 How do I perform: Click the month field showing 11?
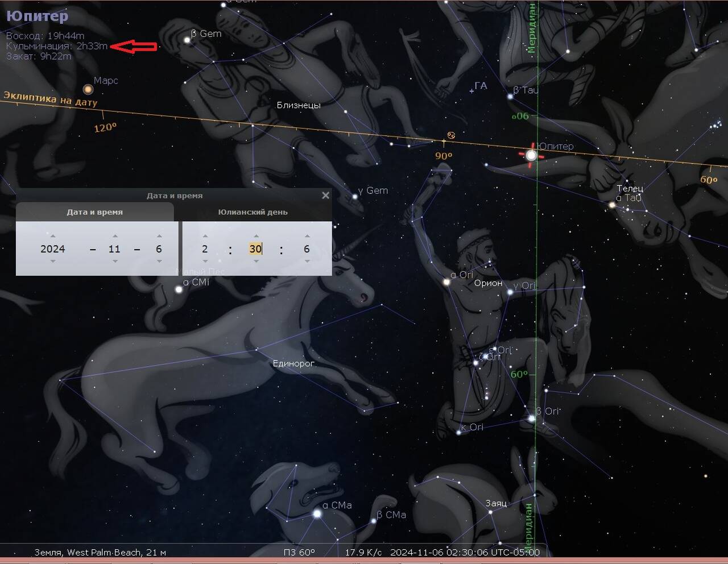point(114,249)
